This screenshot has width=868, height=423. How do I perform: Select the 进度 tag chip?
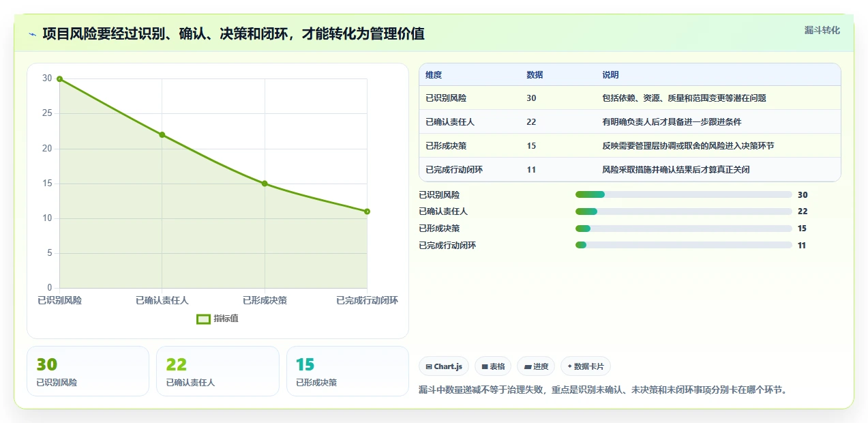click(536, 366)
